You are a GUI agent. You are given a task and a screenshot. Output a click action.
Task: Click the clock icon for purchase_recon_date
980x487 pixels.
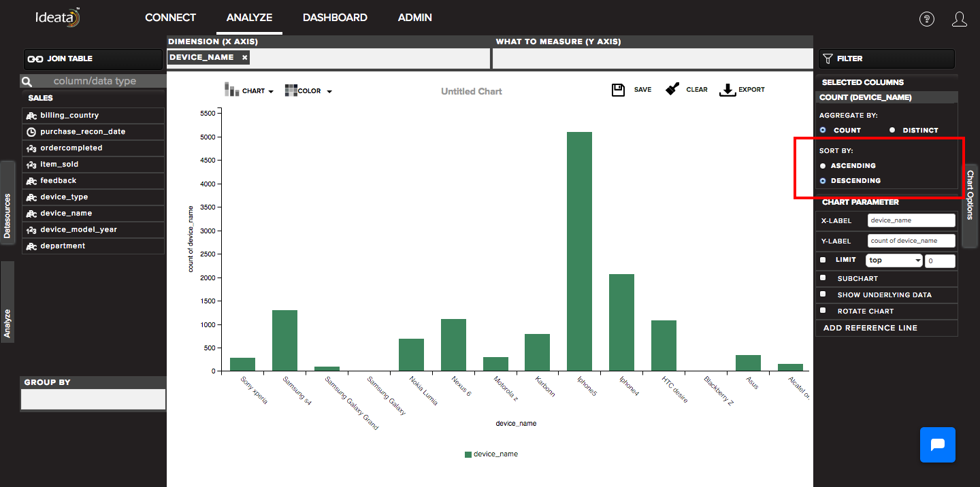click(31, 132)
